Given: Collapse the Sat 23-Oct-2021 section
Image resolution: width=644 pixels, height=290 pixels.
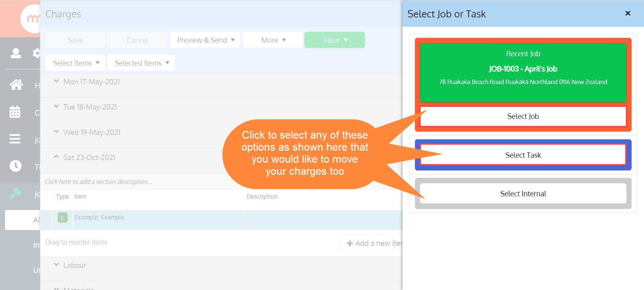Looking at the screenshot, I should (56, 157).
